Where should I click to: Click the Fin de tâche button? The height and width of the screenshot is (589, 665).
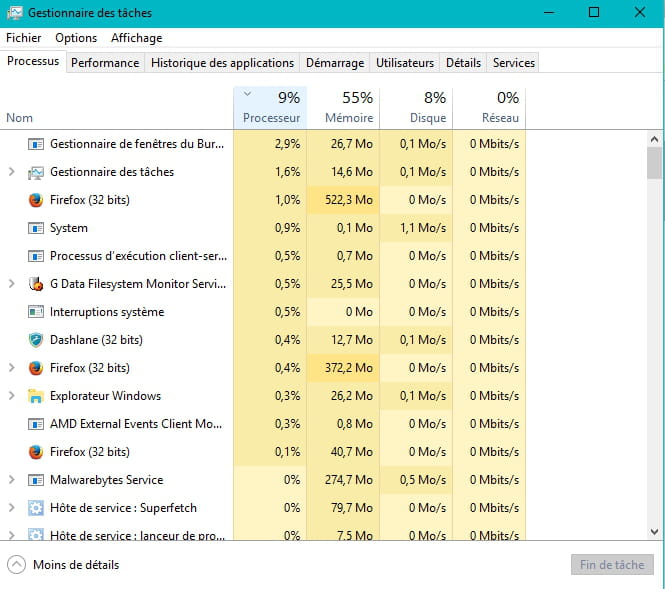point(612,565)
